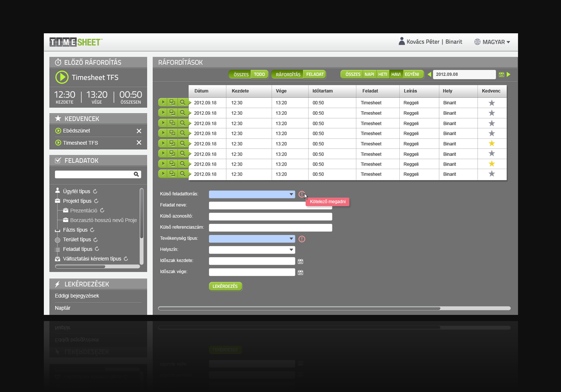Image resolution: width=561 pixels, height=392 pixels.
Task: Toggle the TODO filter
Action: [x=259, y=74]
